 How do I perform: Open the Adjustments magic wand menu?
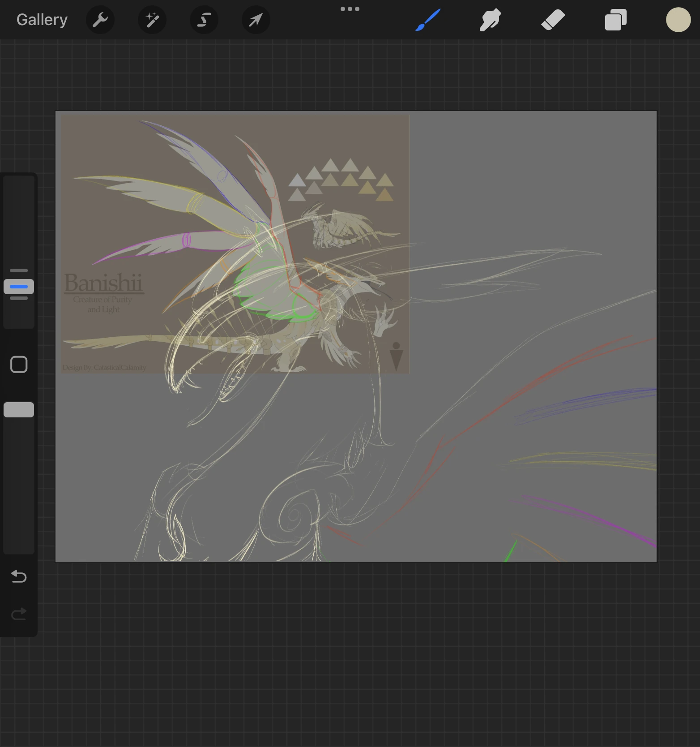pos(152,20)
